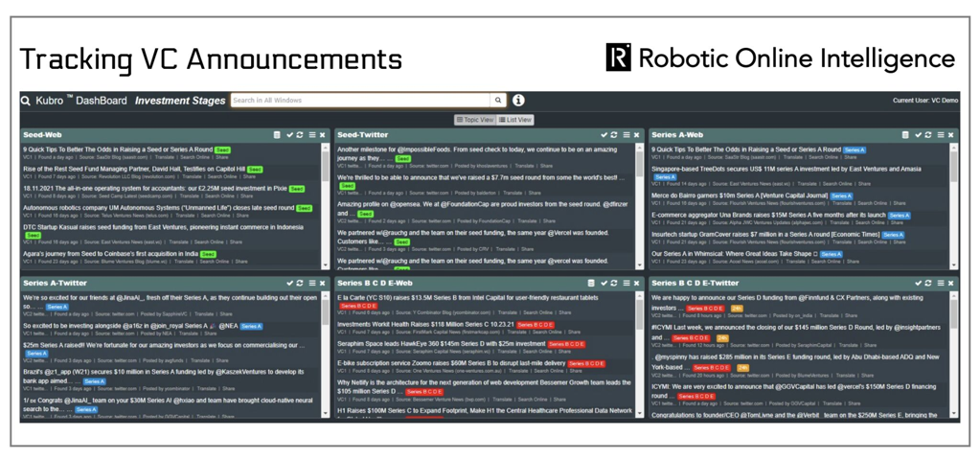Close the Seed-Twitter panel

637,135
